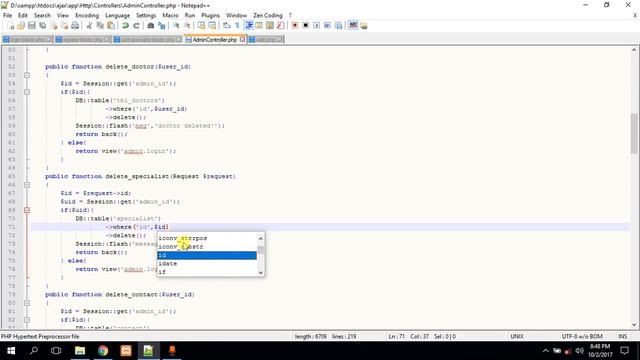This screenshot has width=640, height=360.
Task: Click the Print toolbar icon
Action: (x=75, y=26)
